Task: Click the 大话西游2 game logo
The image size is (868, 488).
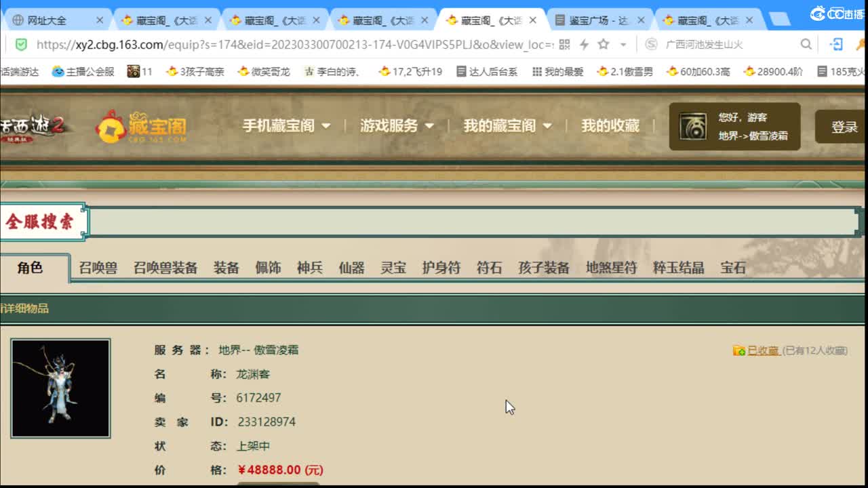Action: [34, 127]
